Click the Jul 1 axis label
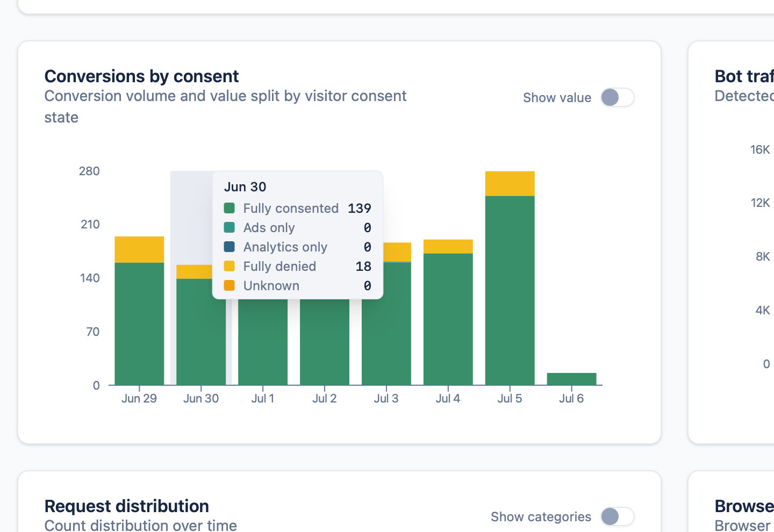Image resolution: width=774 pixels, height=532 pixels. (263, 398)
